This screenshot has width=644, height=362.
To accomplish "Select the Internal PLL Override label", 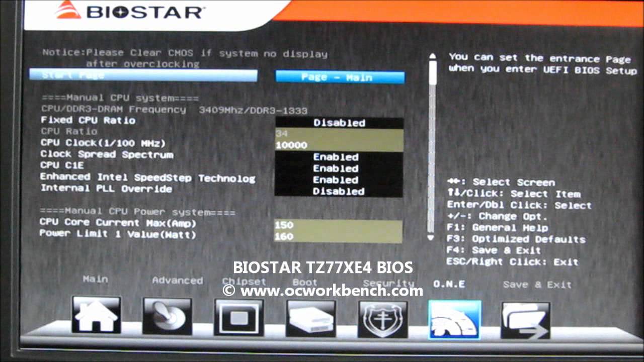I will (x=106, y=189).
